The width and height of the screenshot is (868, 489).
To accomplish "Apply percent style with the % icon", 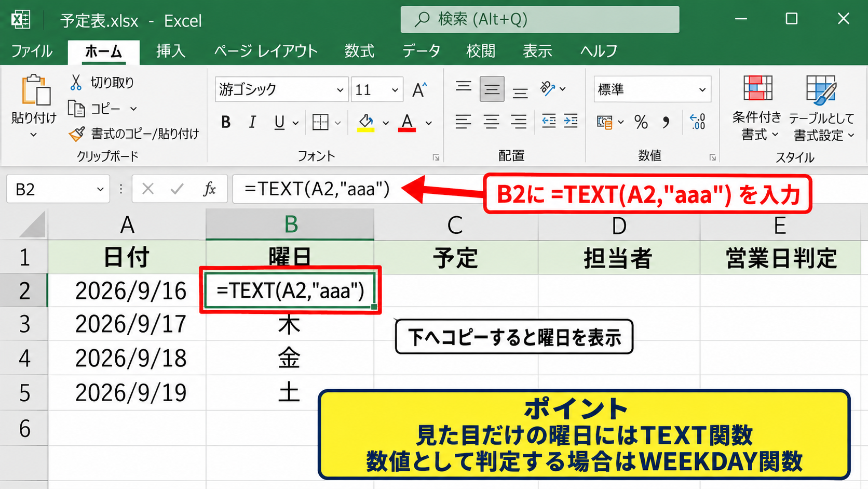I will 641,122.
